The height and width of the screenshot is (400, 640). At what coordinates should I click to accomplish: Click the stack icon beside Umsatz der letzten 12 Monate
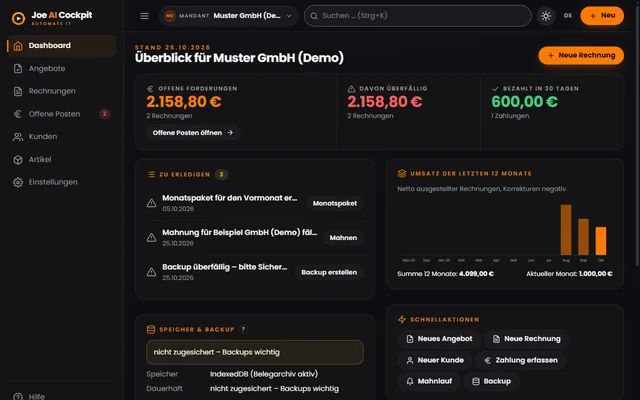402,173
